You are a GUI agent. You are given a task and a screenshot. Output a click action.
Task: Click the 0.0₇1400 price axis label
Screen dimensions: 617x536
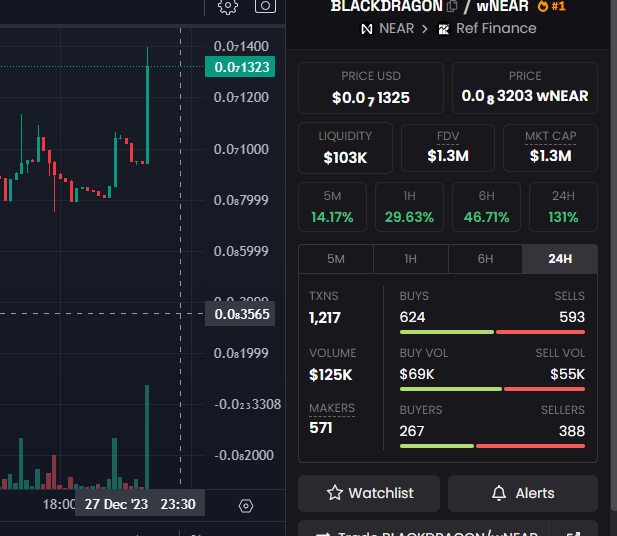click(x=241, y=46)
